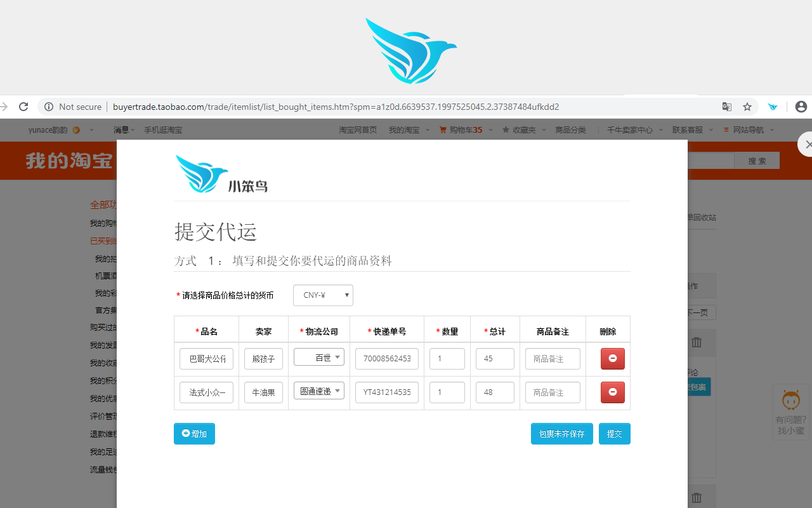
Task: Click the browser address bar URL
Action: 336,107
